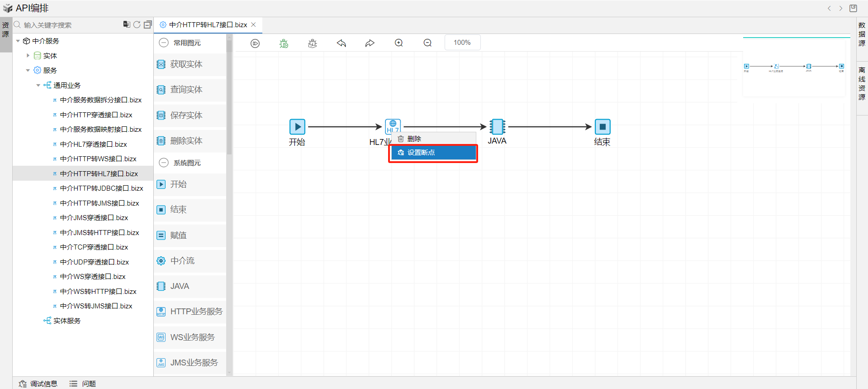Viewport: 868px width, 389px height.
Task: Click the 100% zoom level box
Action: point(462,43)
